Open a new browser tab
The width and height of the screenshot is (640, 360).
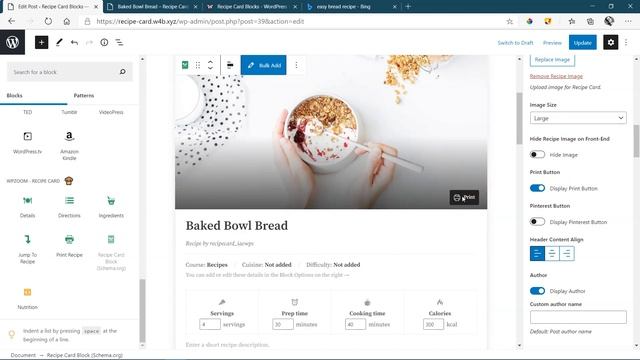click(x=408, y=7)
